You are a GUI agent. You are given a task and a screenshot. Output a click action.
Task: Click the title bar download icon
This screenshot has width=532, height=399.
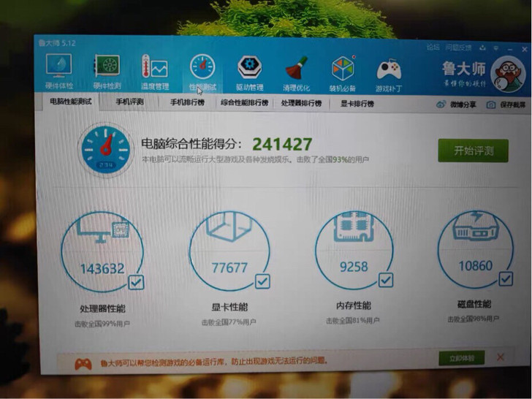(482, 47)
